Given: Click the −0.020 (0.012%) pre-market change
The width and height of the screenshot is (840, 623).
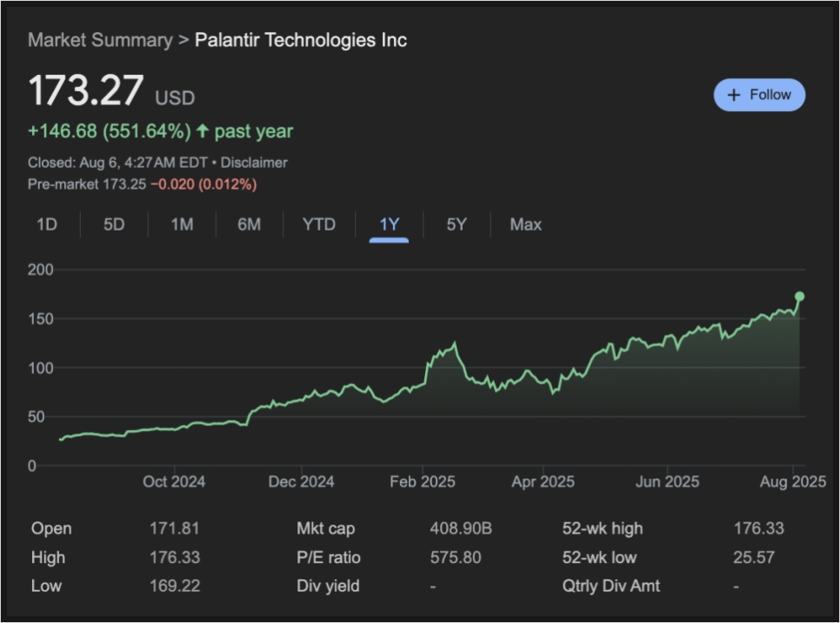Looking at the screenshot, I should click(203, 184).
